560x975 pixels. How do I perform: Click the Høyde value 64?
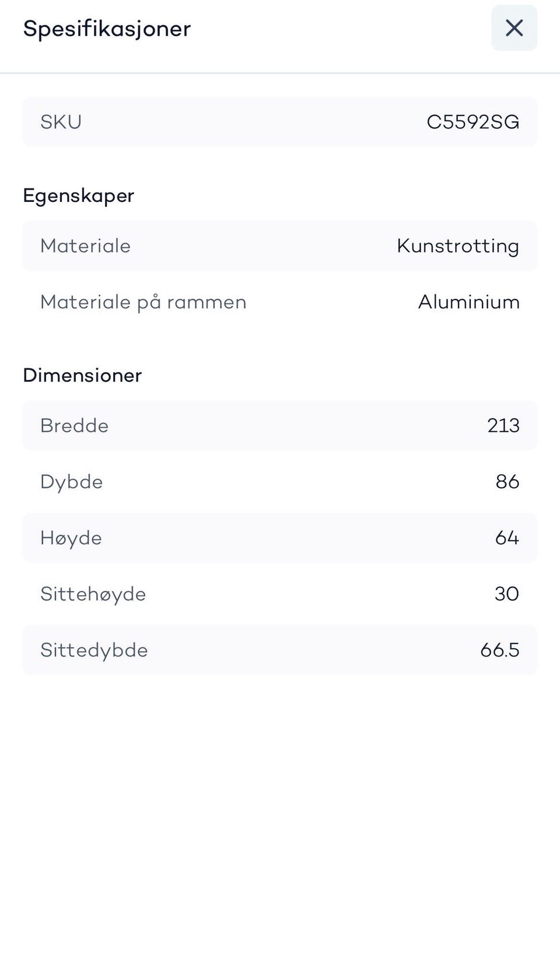coord(507,537)
